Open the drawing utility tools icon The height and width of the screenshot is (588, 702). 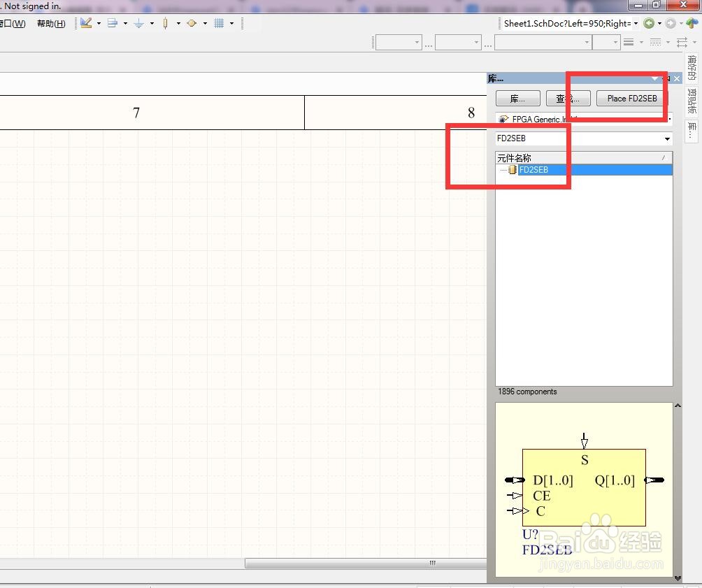[86, 23]
